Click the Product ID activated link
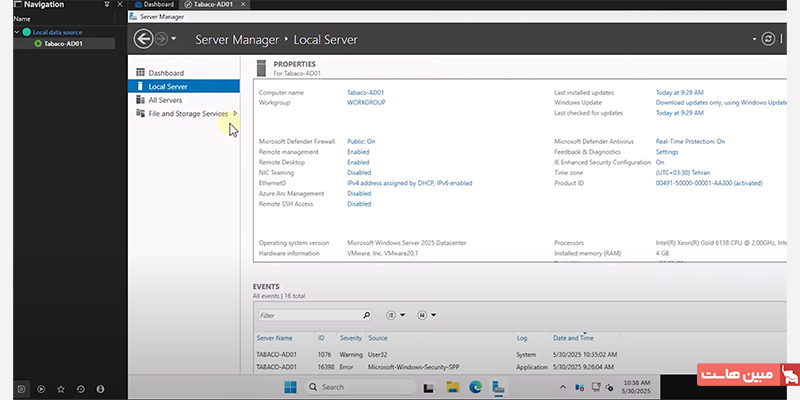This screenshot has width=800, height=400. coord(709,183)
